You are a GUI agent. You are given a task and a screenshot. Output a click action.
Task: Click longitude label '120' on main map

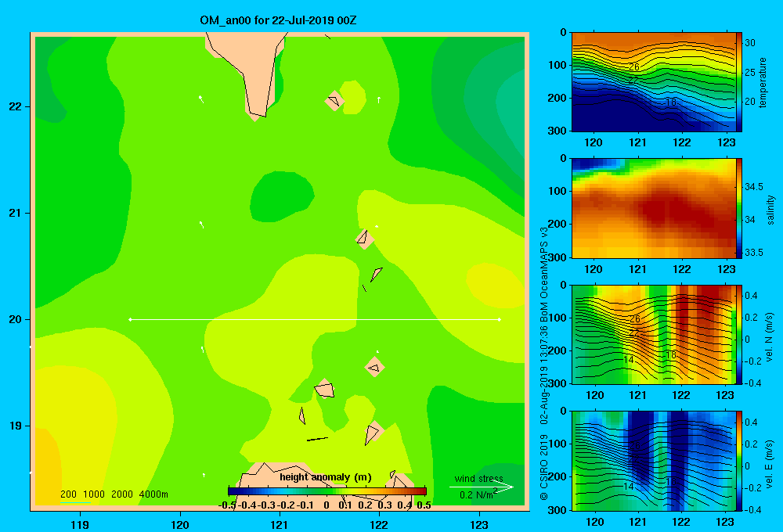180,524
